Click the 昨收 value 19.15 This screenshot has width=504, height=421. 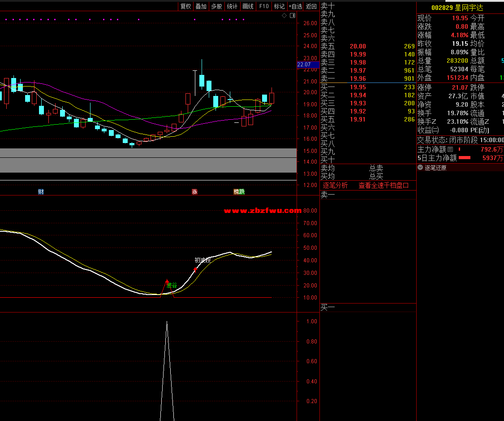click(460, 43)
